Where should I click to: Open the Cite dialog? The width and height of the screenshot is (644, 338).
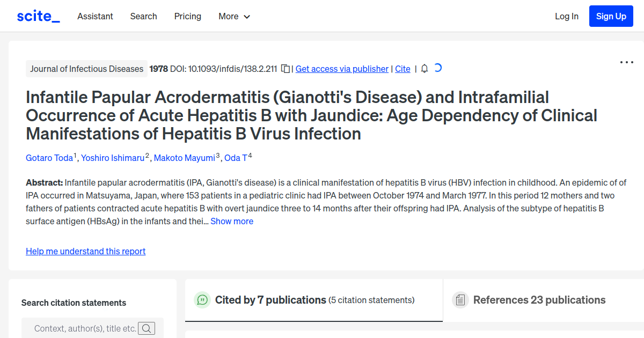402,69
